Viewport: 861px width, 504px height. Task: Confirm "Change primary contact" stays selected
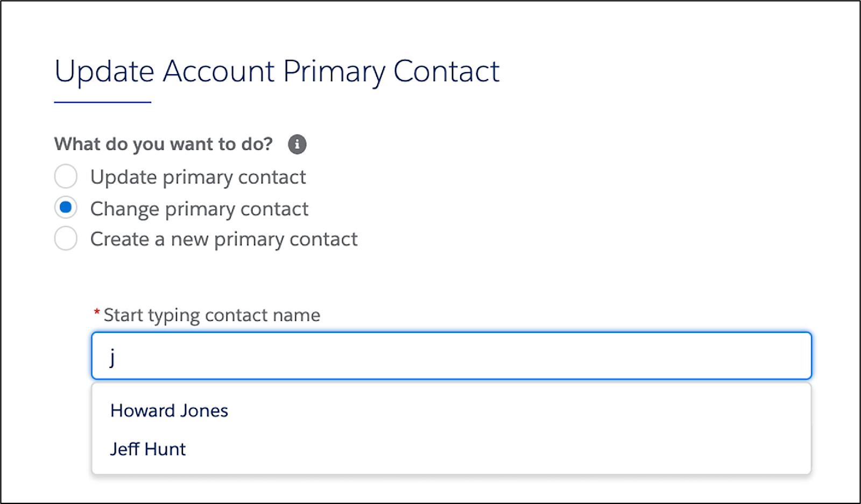pos(66,208)
